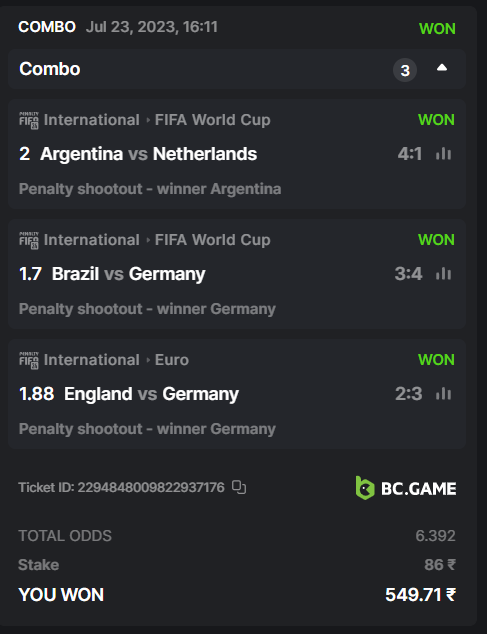Collapse the Combo section arrow
Screen dimensions: 487x634
442,68
